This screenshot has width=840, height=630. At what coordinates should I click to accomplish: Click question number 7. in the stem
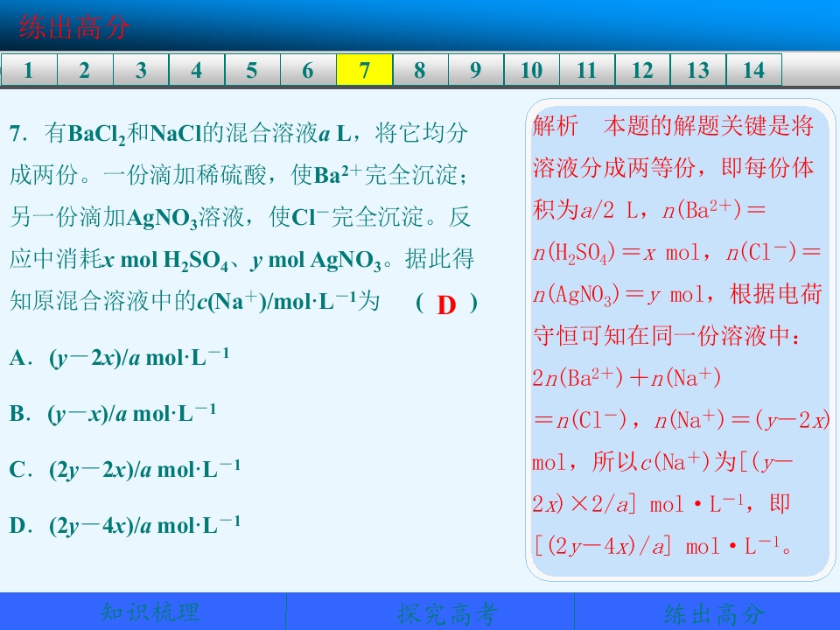click(18, 133)
